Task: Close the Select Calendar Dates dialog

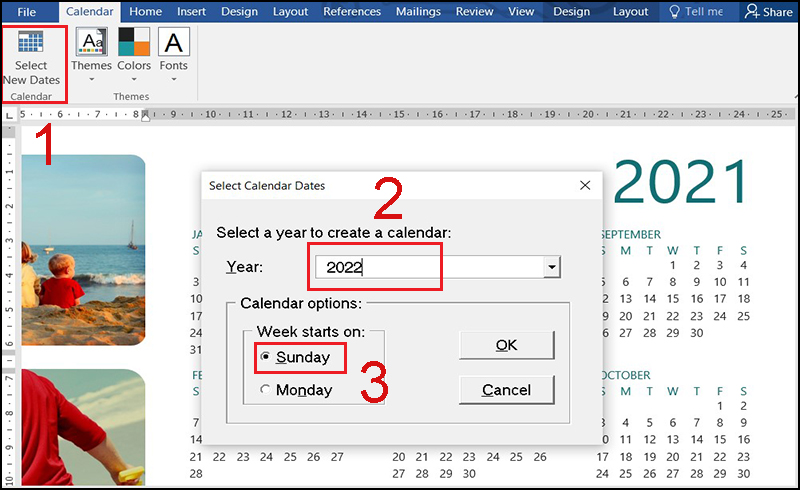Action: pos(585,185)
